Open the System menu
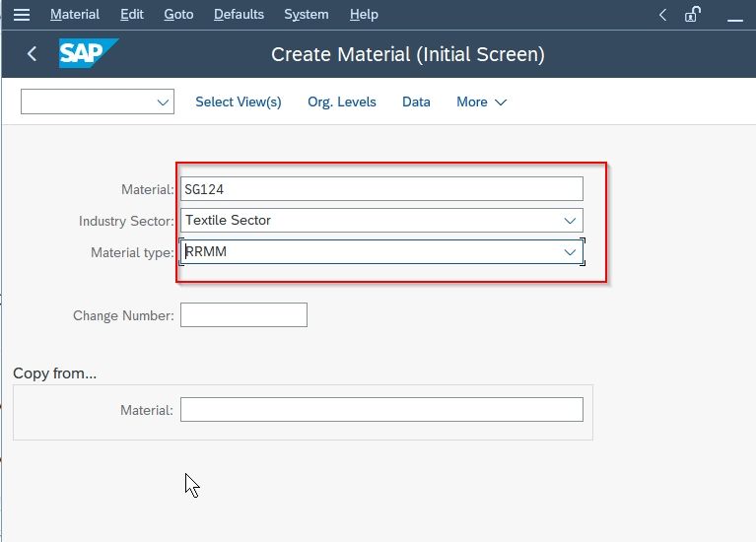 pos(307,15)
